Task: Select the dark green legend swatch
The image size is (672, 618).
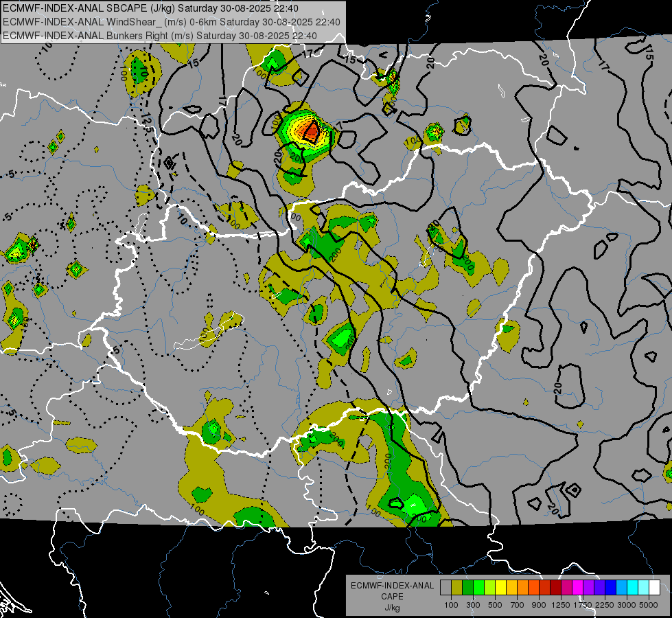Action: 467,587
